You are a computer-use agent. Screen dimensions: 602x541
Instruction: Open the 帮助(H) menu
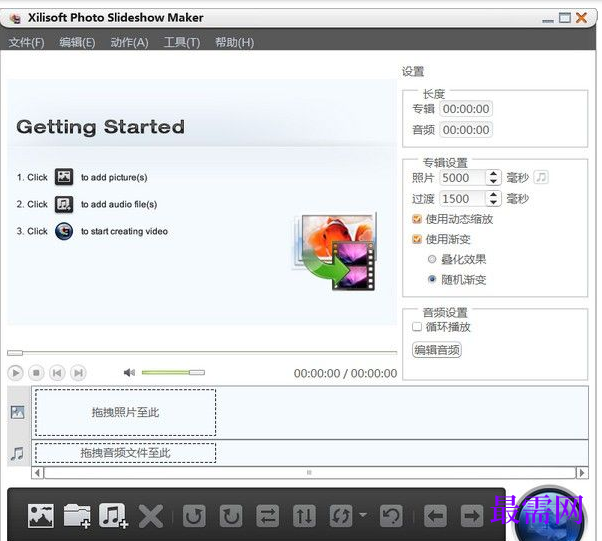(x=235, y=42)
